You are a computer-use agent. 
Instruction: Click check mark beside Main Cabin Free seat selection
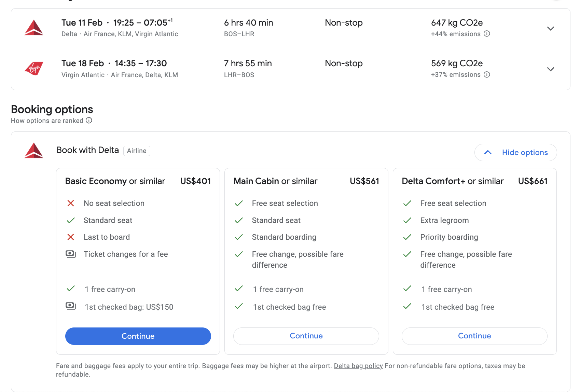[x=239, y=204]
